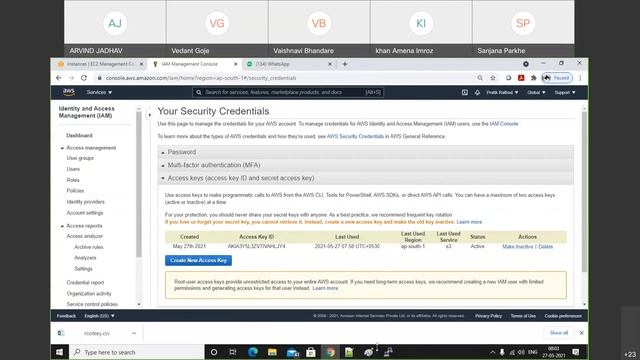Open Policies in IAM sidebar
This screenshot has width=640, height=360.
75,191
